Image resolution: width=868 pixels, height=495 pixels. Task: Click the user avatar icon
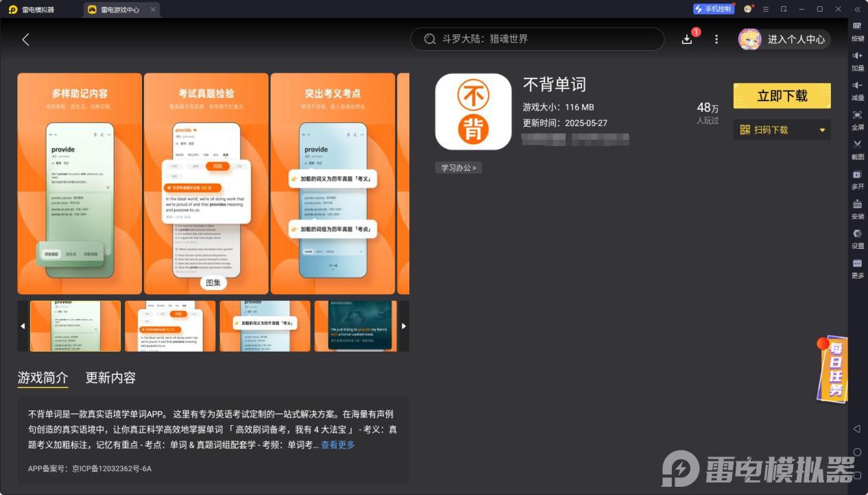pyautogui.click(x=749, y=39)
